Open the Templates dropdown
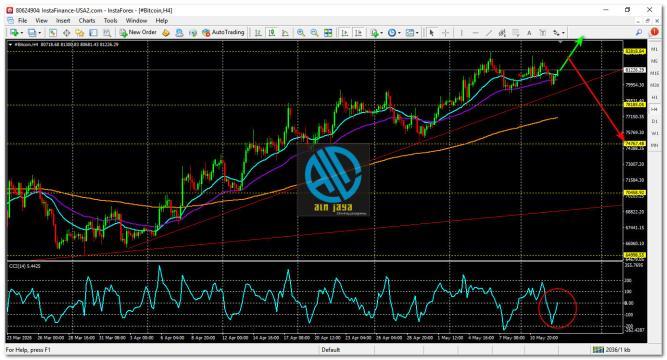667x360 pixels. pyautogui.click(x=412, y=32)
